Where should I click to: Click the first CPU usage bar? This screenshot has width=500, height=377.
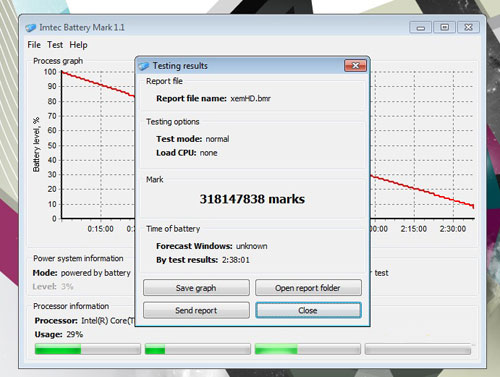(88, 349)
